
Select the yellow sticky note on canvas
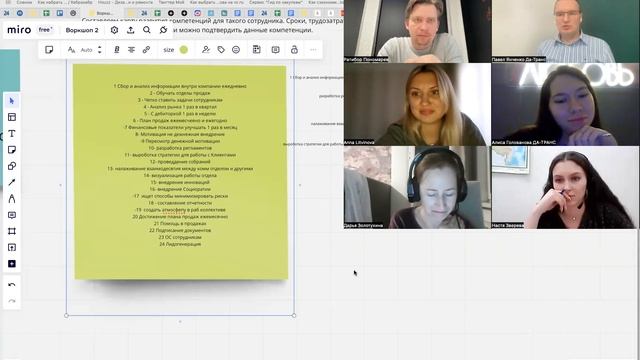pyautogui.click(x=181, y=172)
